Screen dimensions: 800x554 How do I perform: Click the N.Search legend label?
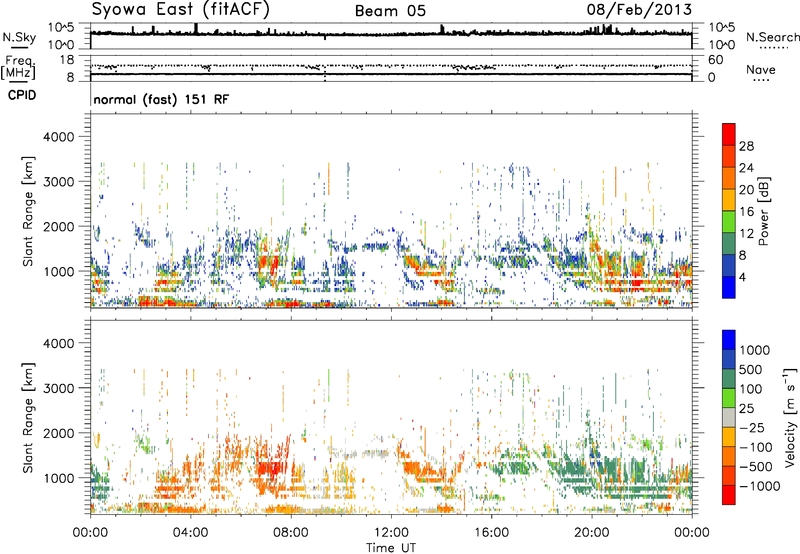click(772, 37)
